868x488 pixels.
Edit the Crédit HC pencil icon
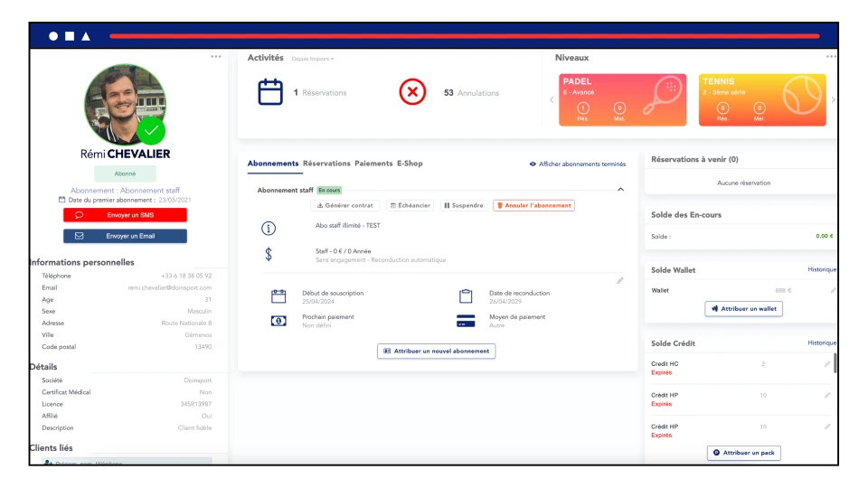tap(827, 364)
